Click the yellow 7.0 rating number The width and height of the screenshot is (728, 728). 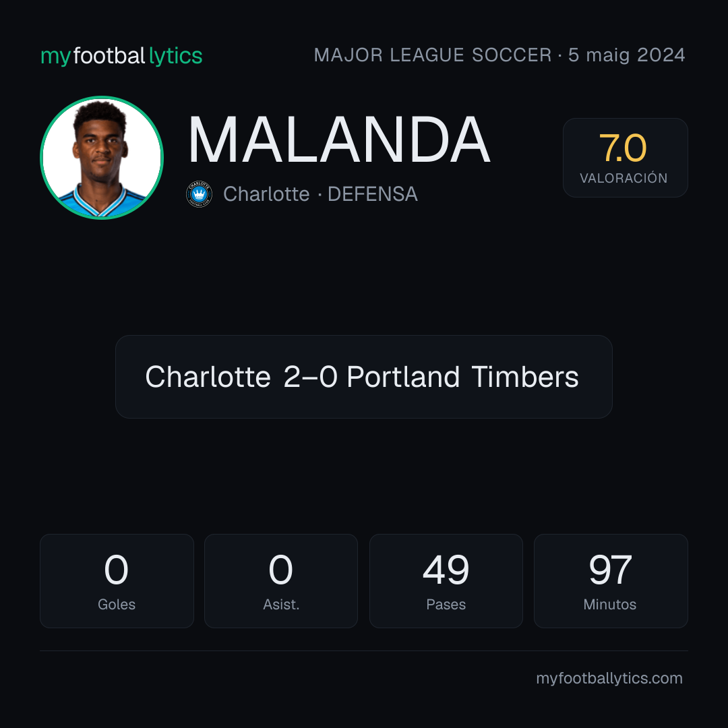[623, 148]
